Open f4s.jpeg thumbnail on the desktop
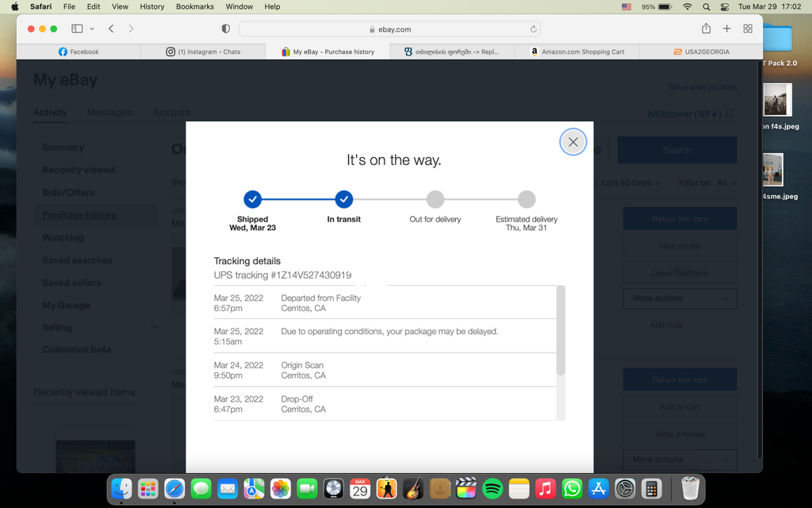This screenshot has height=508, width=812. 777,100
